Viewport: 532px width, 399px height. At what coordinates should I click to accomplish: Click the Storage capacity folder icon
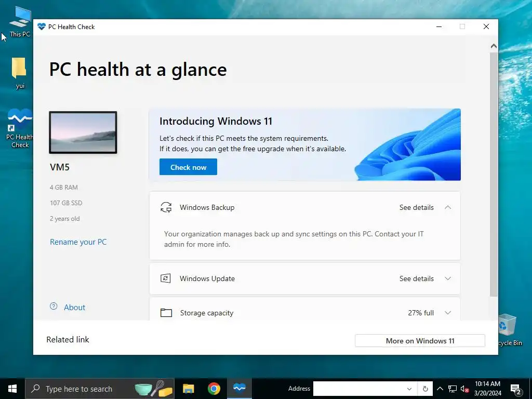[166, 312]
